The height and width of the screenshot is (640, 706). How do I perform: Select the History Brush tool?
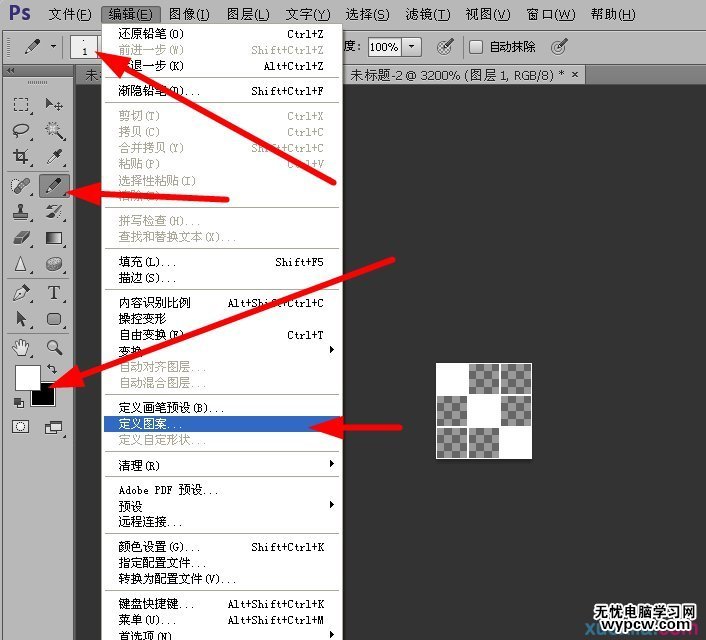(x=54, y=212)
